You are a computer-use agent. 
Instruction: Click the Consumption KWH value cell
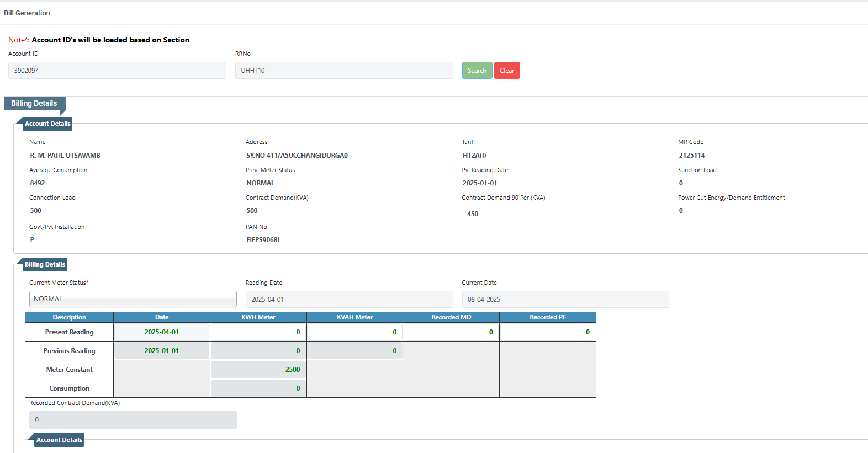258,388
